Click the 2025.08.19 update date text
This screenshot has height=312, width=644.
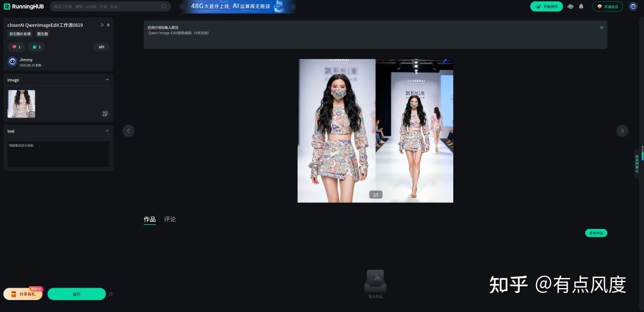coord(30,66)
